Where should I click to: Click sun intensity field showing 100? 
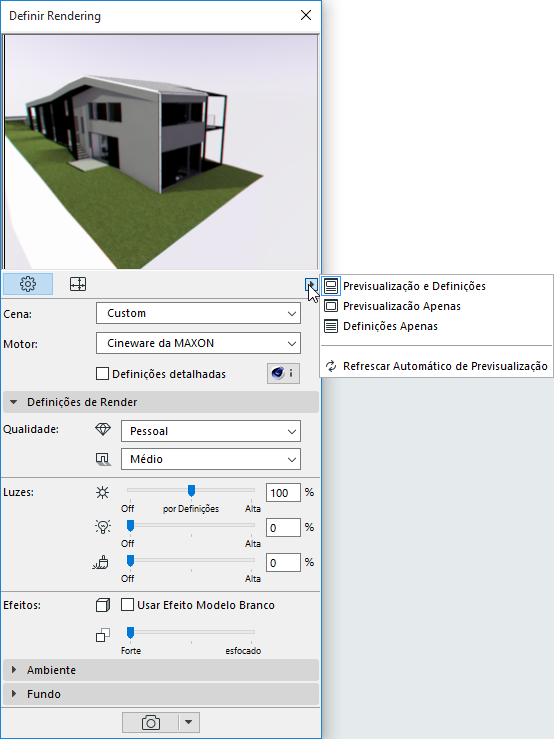tap(283, 493)
